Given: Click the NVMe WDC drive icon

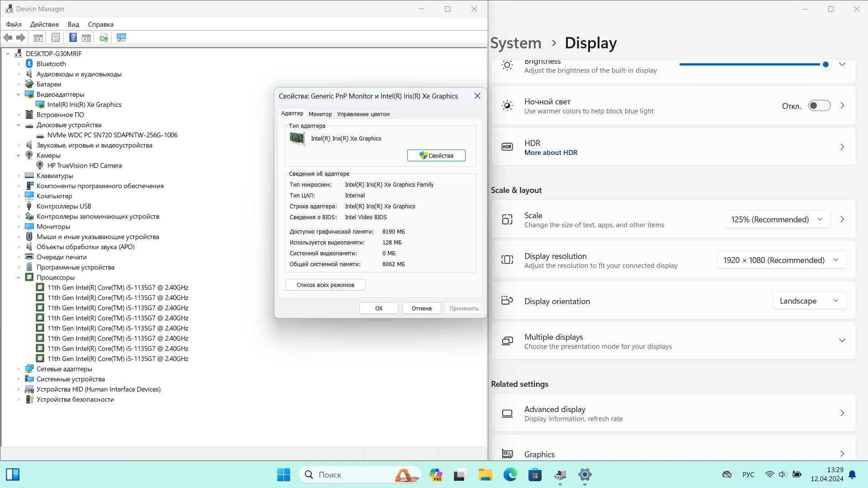Looking at the screenshot, I should pos(40,135).
